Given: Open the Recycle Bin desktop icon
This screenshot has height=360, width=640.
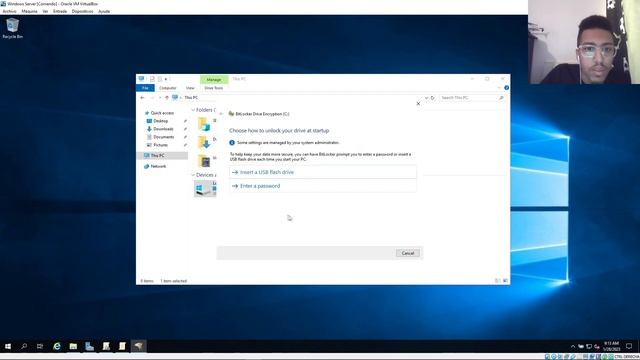Looking at the screenshot, I should click(13, 28).
